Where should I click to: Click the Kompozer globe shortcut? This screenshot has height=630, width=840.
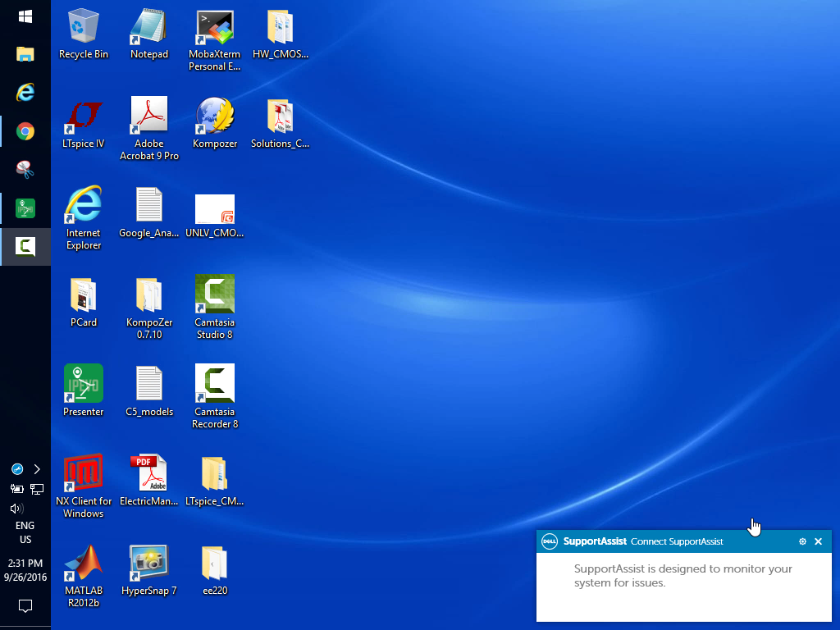click(215, 118)
